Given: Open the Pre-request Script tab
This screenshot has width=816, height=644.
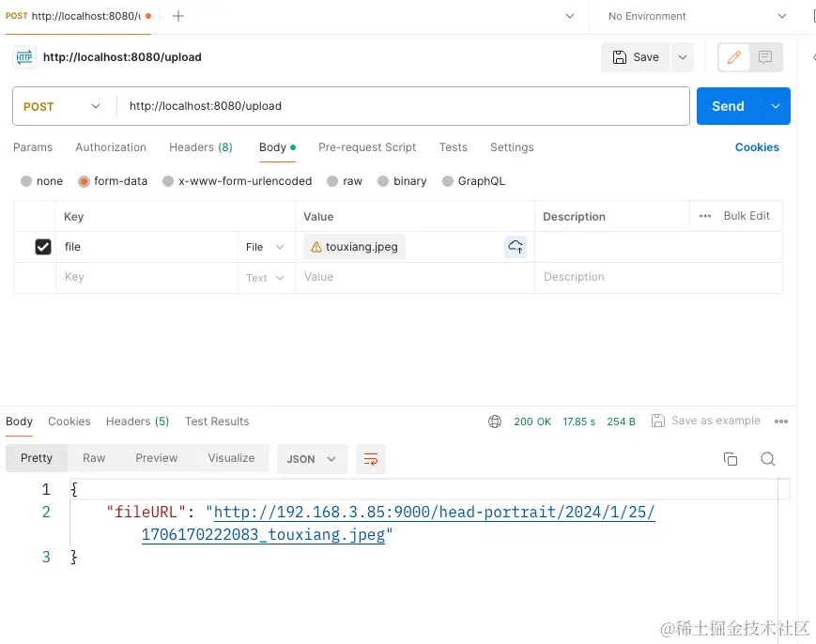Looking at the screenshot, I should point(367,147).
